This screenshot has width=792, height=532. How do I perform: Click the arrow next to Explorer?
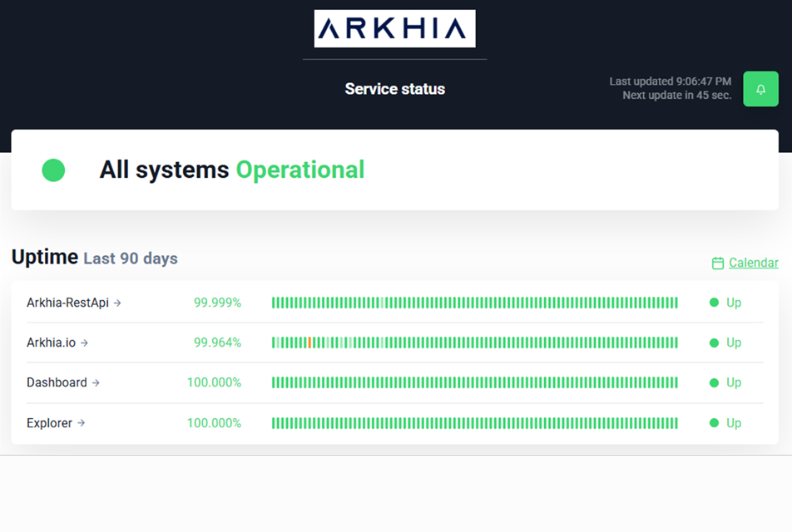(81, 423)
